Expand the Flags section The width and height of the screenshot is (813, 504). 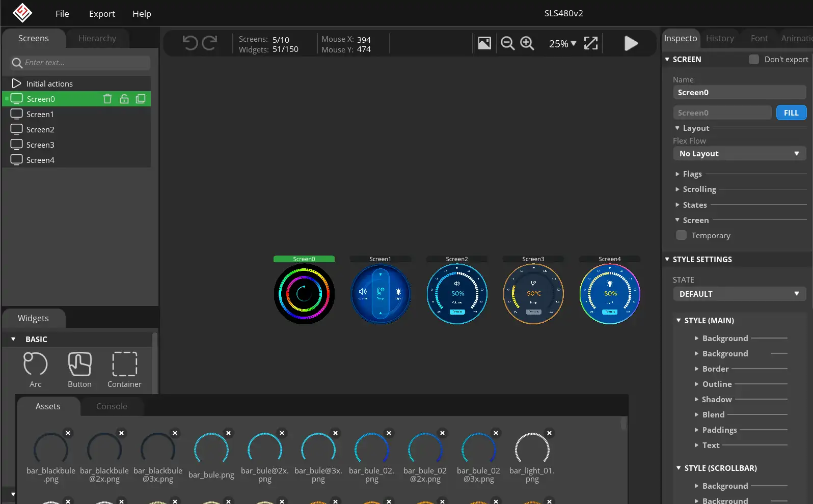[x=692, y=174]
